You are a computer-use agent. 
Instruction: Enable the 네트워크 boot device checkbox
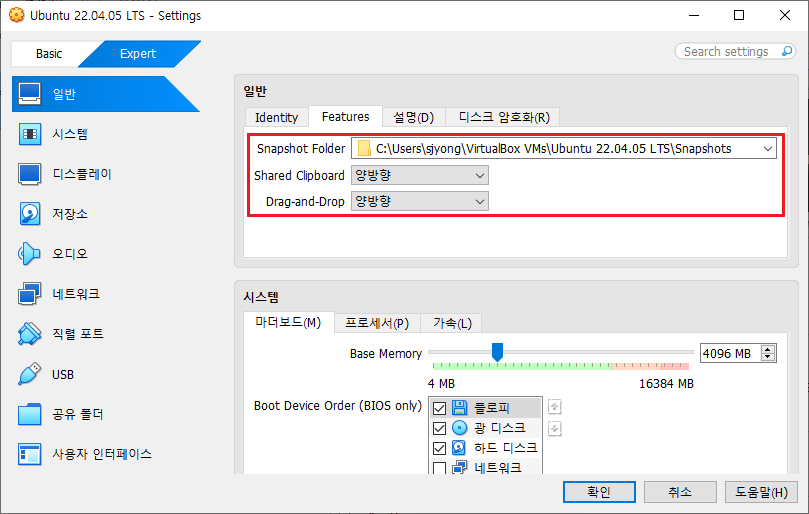[x=440, y=468]
